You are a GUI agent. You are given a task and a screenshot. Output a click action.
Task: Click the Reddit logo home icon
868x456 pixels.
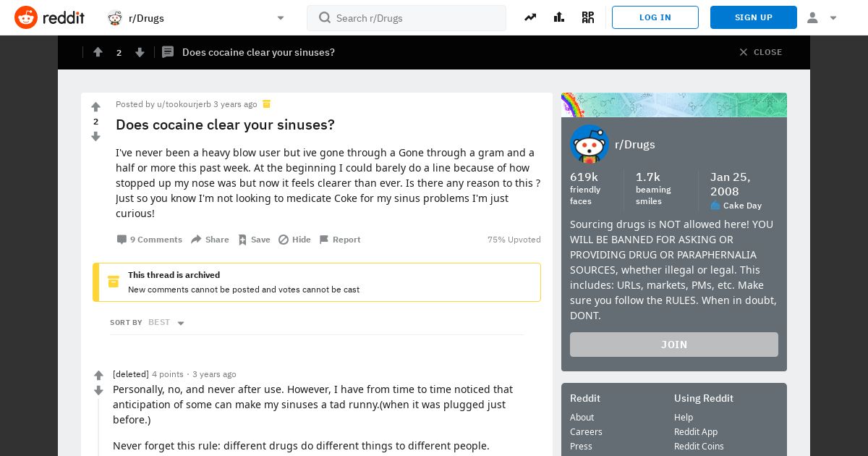(x=26, y=17)
